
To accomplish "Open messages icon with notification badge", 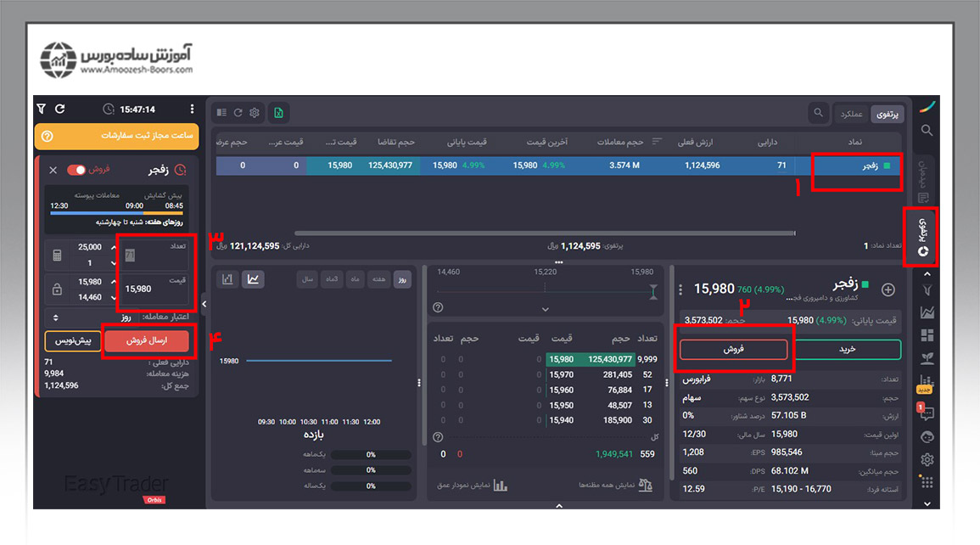I will 927,413.
